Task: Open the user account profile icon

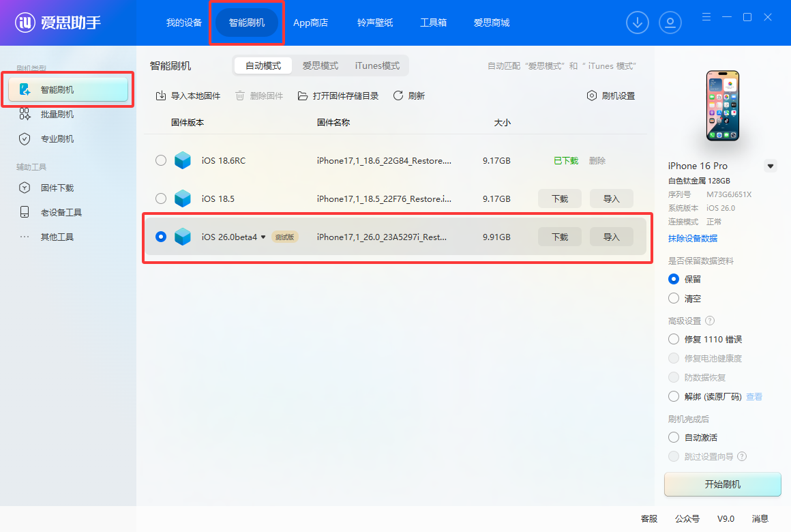Action: [670, 23]
